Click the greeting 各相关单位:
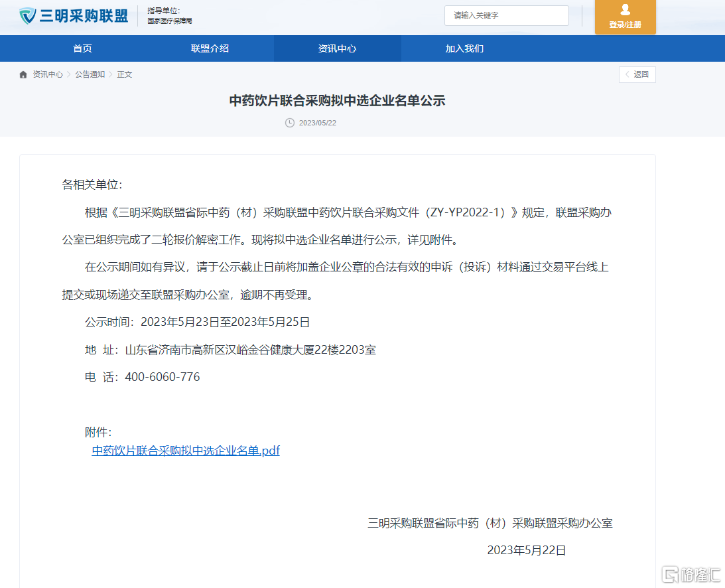Viewport: 725px width, 588px height. [92, 185]
